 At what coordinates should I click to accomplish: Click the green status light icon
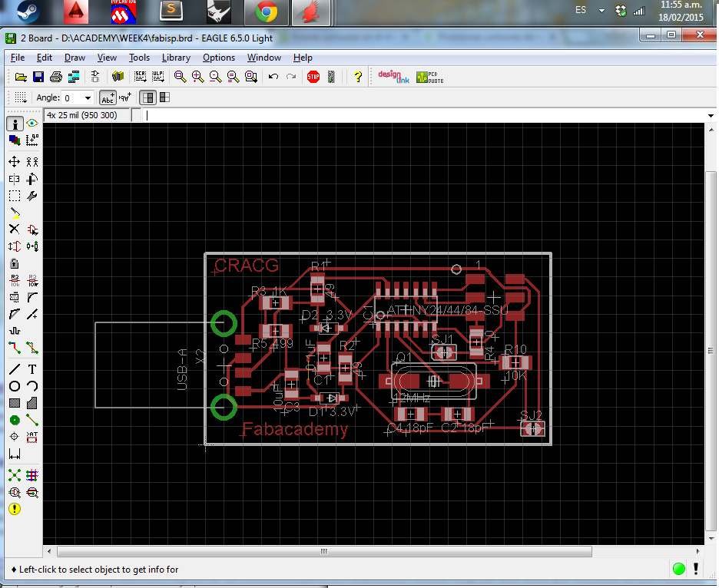(678, 569)
